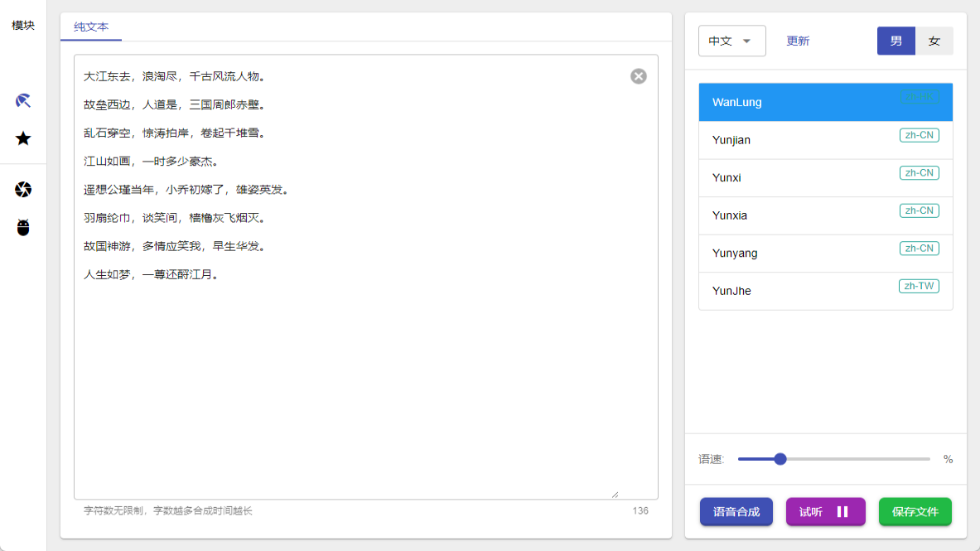Viewport: 980px width, 551px height.
Task: Adjust the 语速 speed slider
Action: pos(780,458)
